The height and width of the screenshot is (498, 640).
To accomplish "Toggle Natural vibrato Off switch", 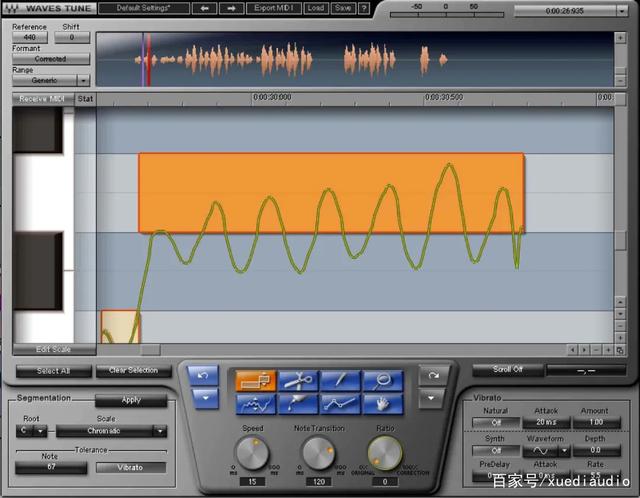I will [x=496, y=422].
